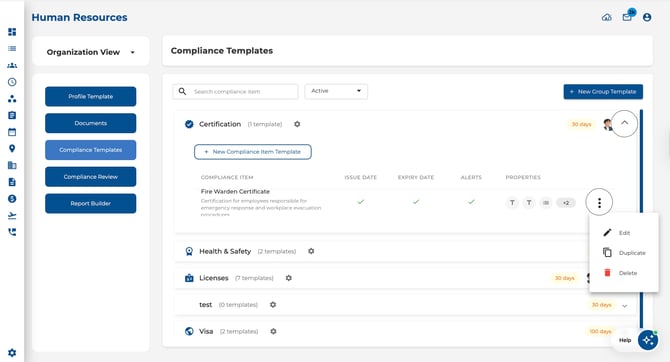Screen dimensions: 670x362
Task: Click the list property chip icon
Action: pos(546,203)
